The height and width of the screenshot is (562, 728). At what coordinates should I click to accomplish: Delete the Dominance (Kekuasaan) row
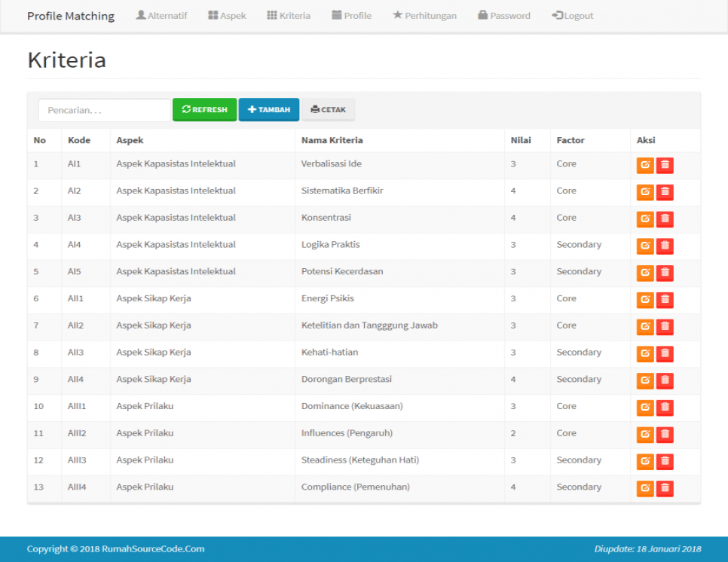(665, 407)
